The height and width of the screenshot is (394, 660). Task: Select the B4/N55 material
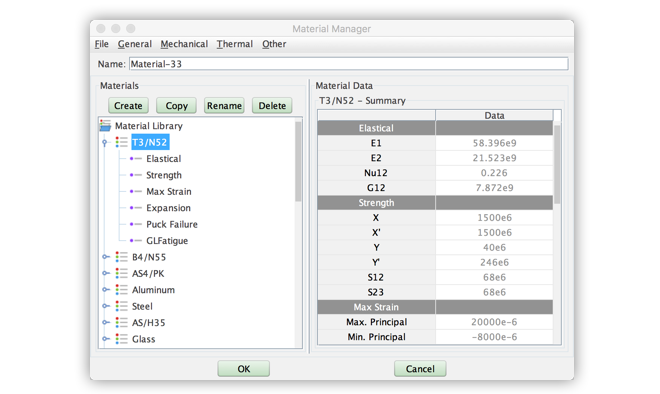149,257
